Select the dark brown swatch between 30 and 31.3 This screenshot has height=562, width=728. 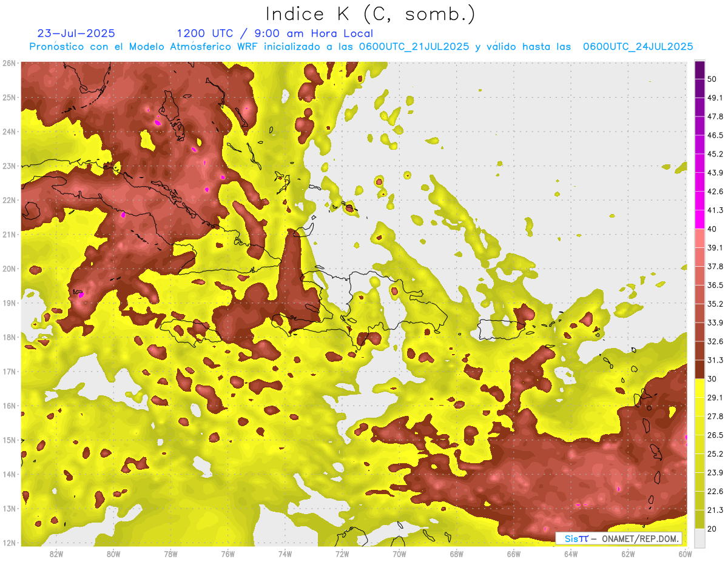(699, 369)
